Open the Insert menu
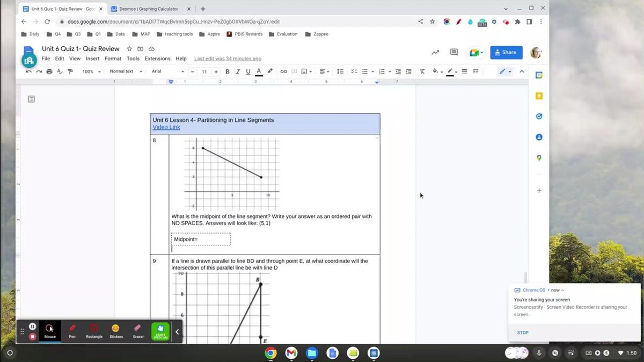Screen dimensions: 644x362 (92, 59)
